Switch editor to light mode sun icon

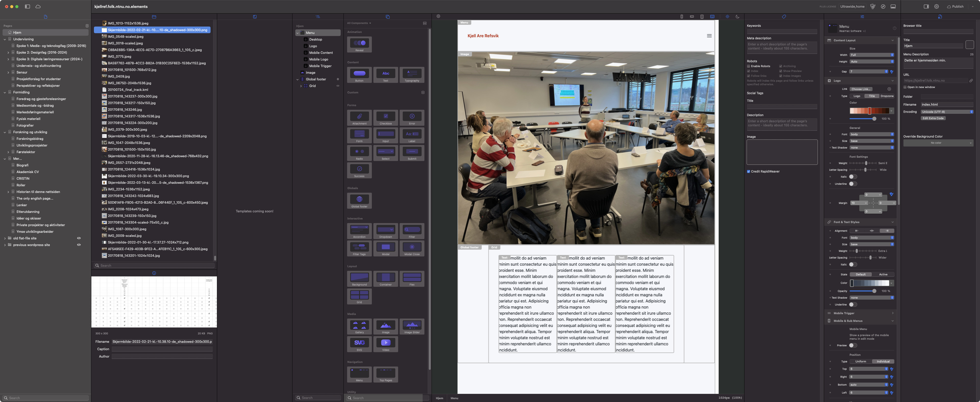727,16
